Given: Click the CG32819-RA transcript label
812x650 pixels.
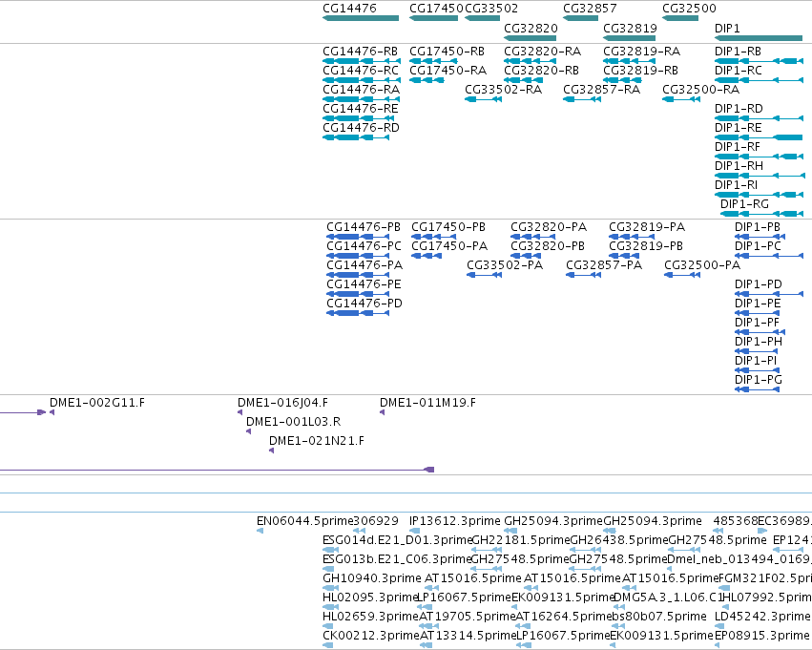Looking at the screenshot, I should [x=642, y=52].
